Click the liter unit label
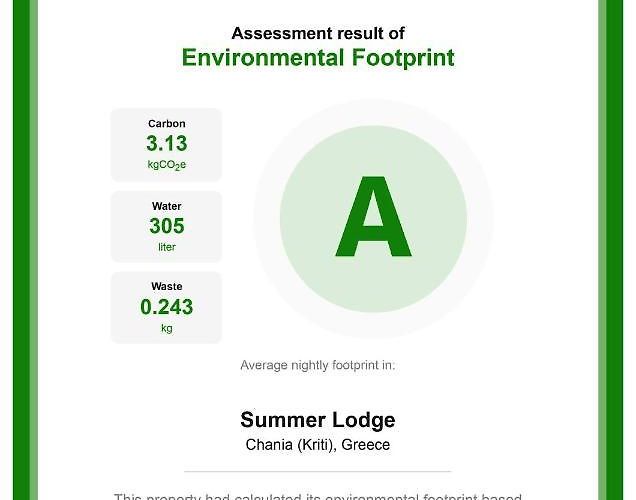 [167, 247]
